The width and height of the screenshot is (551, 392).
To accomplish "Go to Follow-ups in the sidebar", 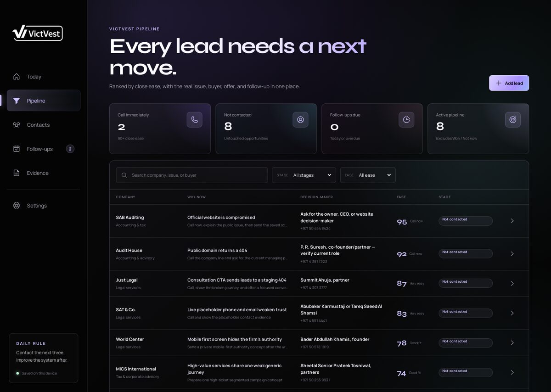I will (44, 149).
